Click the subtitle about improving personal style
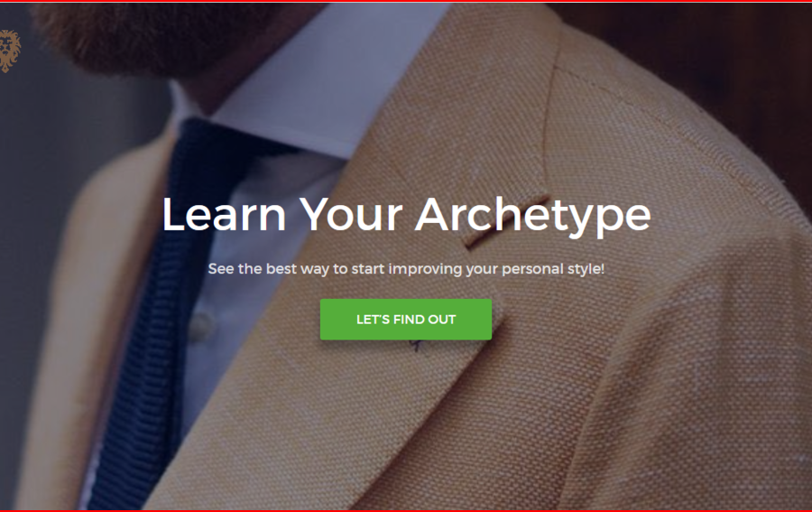Viewport: 812px width, 512px height. 406,269
